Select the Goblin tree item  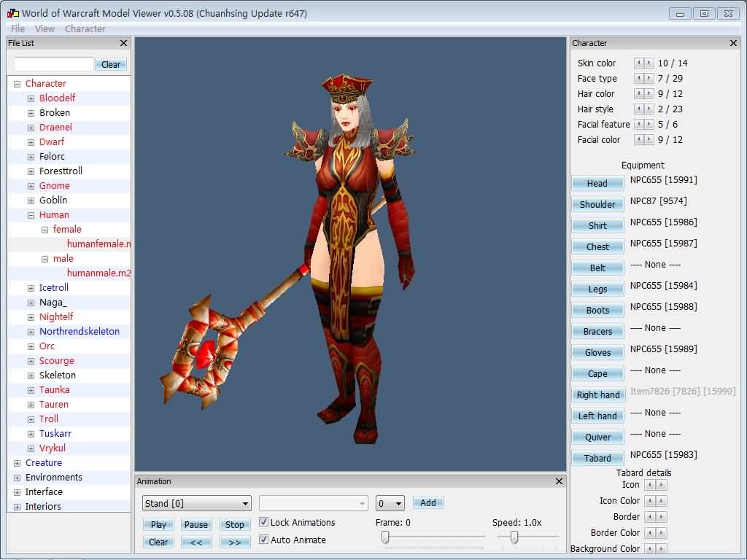[x=53, y=201]
